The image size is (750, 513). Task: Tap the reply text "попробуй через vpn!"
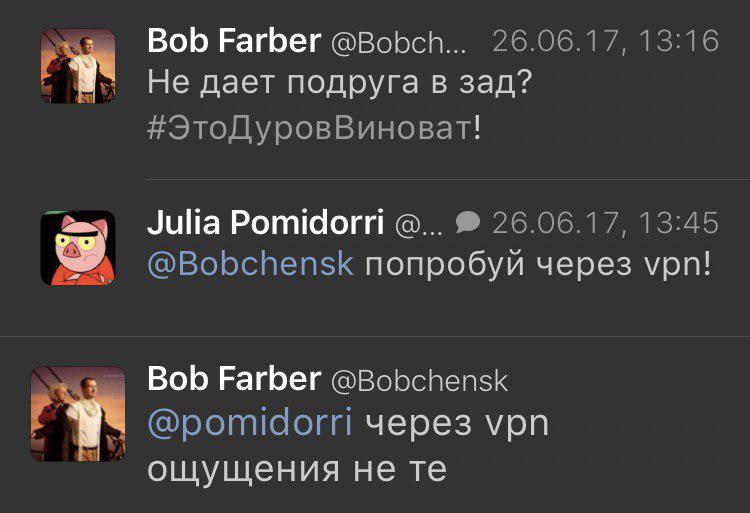coord(538,267)
